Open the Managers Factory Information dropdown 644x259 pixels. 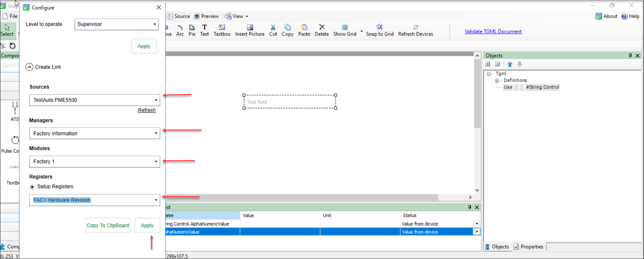point(156,134)
